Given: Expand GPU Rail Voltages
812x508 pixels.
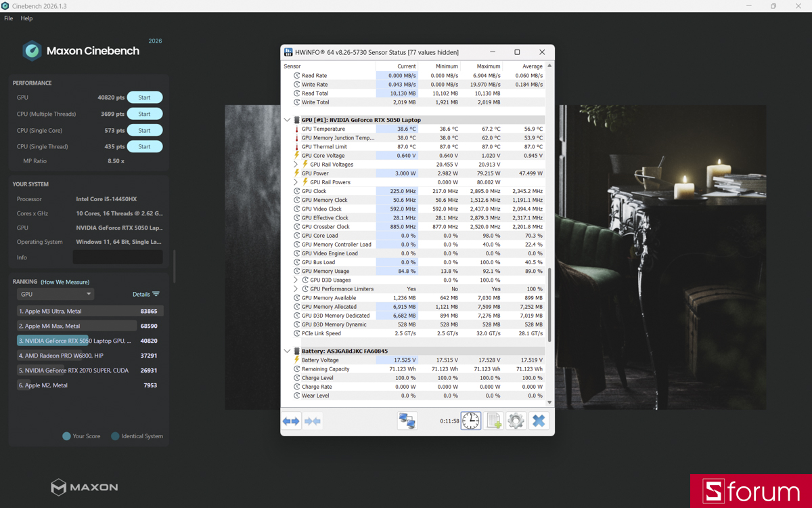Looking at the screenshot, I should pos(296,165).
